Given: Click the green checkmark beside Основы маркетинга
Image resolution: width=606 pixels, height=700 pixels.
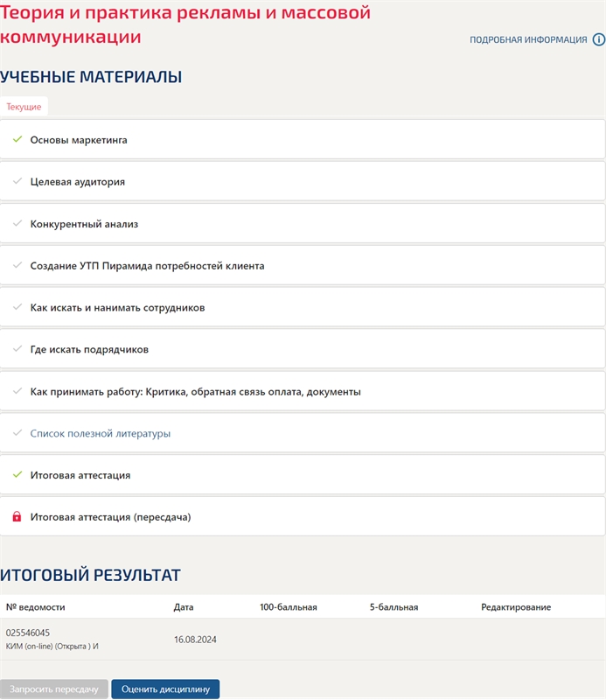Looking at the screenshot, I should click(17, 139).
